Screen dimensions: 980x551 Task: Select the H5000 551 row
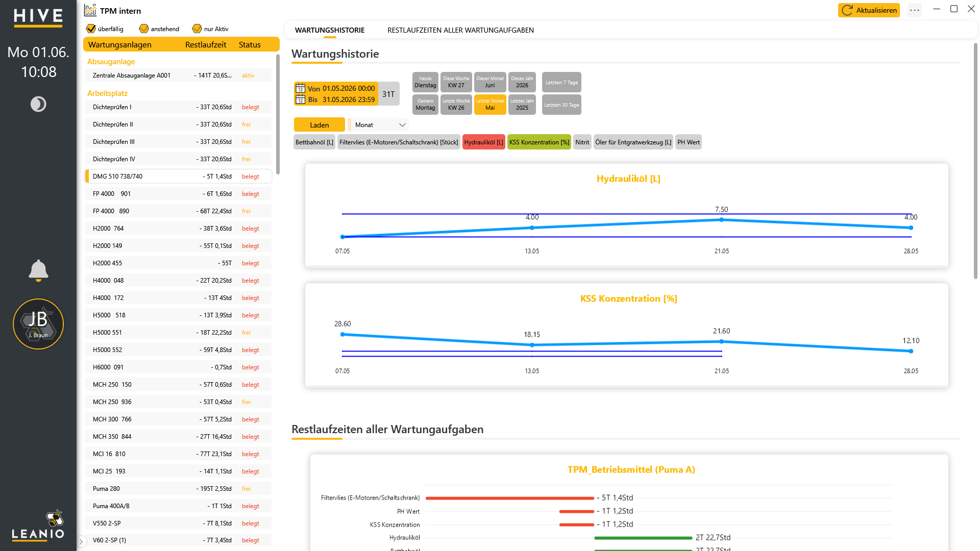[x=178, y=333]
